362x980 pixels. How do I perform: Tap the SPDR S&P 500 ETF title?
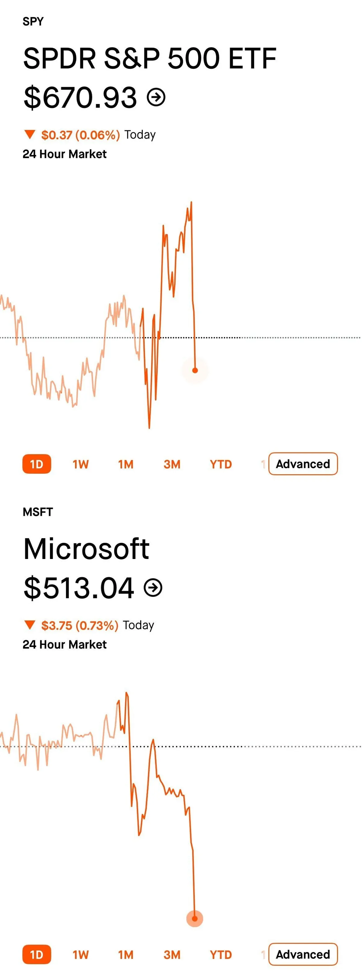click(x=150, y=58)
